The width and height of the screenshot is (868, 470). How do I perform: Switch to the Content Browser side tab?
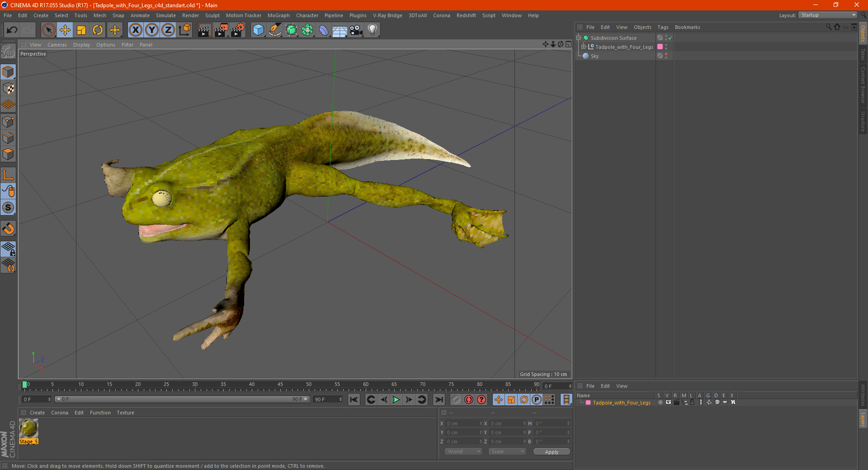[863, 85]
